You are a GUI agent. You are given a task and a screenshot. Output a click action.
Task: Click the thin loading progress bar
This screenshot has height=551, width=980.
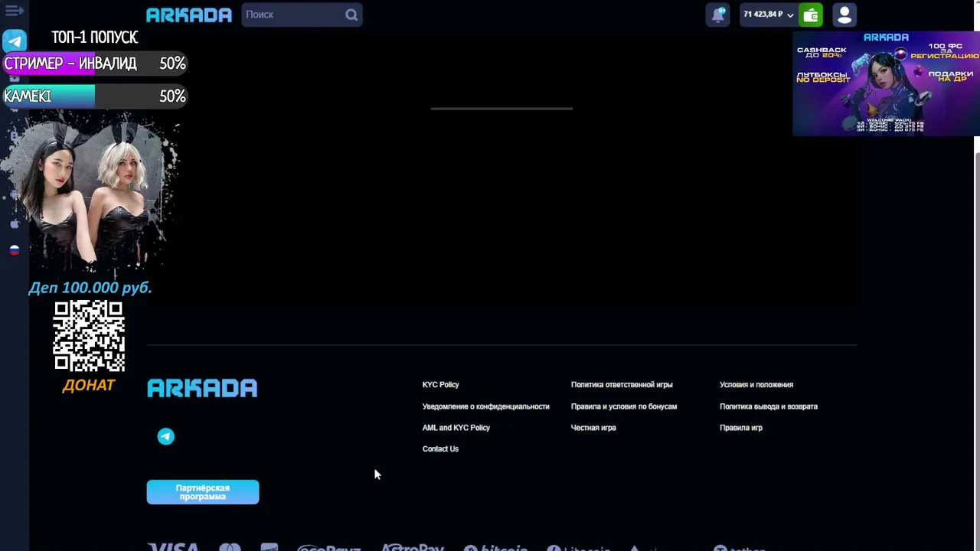(501, 109)
